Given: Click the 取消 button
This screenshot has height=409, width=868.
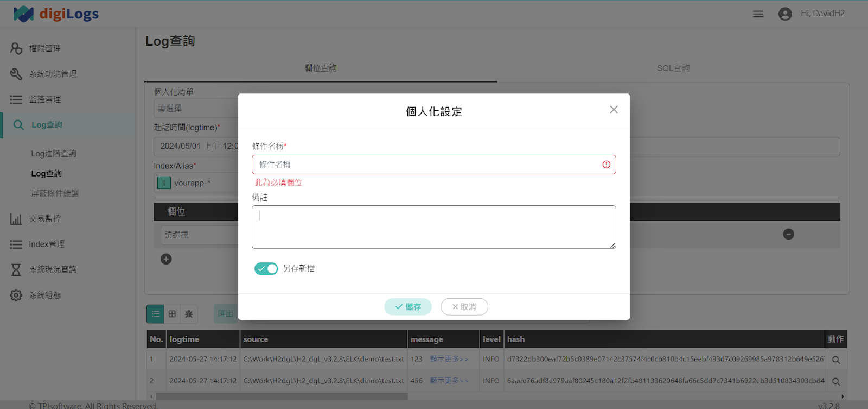Looking at the screenshot, I should [x=464, y=307].
